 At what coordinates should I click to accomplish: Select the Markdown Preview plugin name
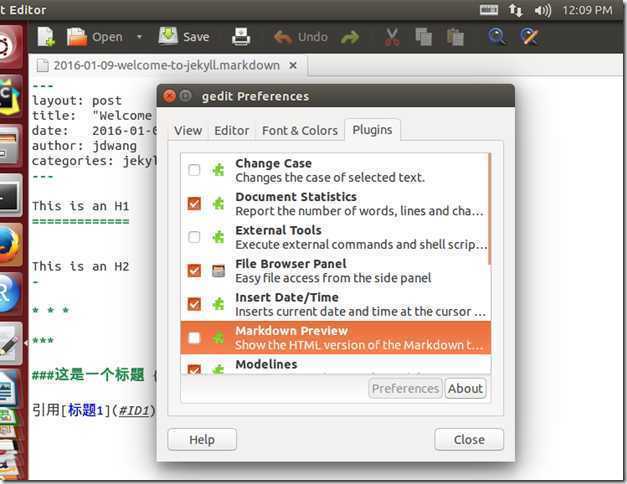(292, 331)
